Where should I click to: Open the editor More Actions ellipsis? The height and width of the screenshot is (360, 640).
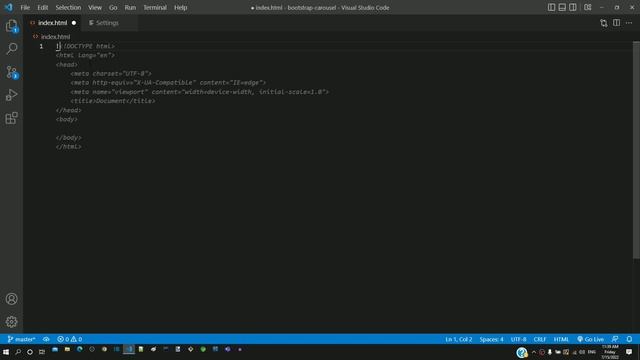coord(629,23)
